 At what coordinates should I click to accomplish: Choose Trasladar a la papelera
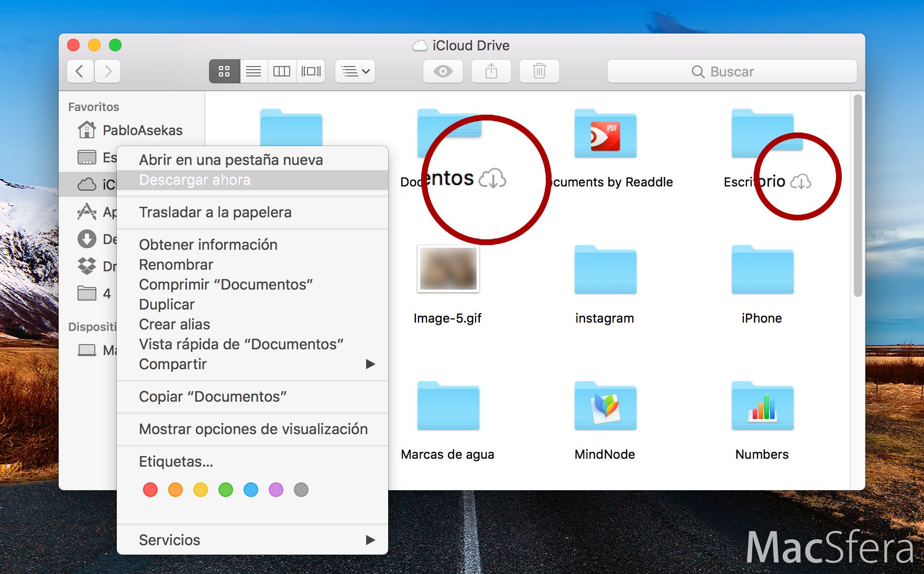pos(252,212)
